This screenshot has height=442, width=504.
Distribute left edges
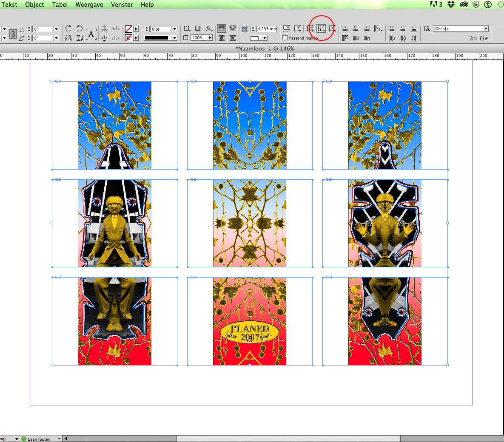[391, 38]
